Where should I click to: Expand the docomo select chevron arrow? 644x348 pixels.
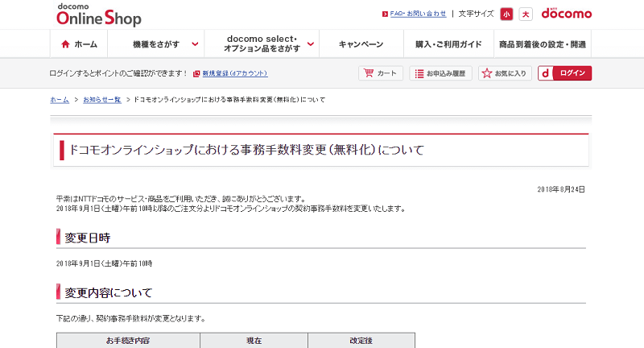[311, 44]
